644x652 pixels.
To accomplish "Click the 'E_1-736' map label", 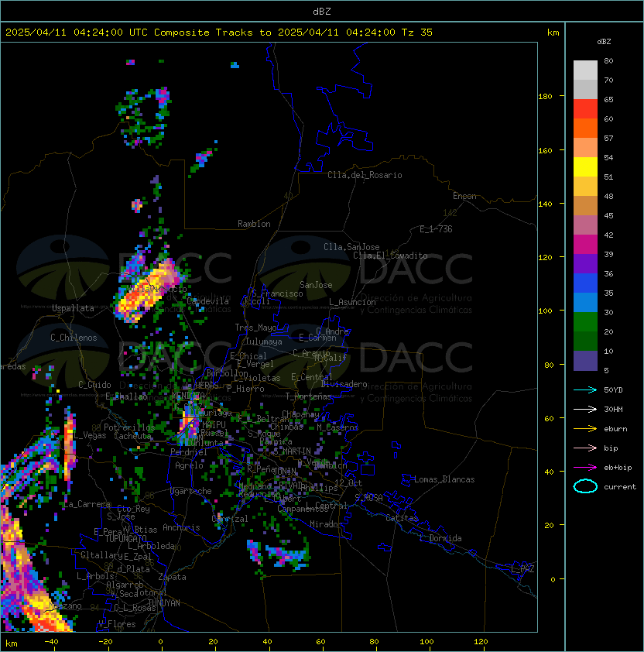I will click(436, 229).
